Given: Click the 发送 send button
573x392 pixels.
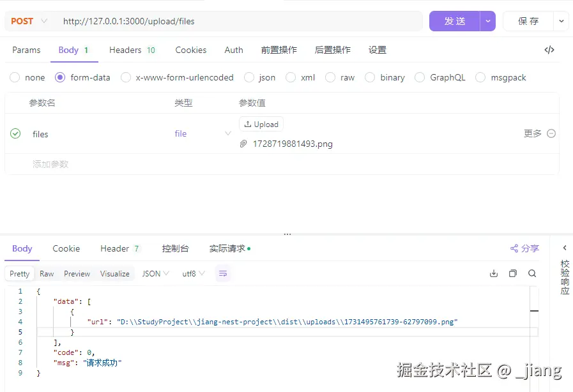Looking at the screenshot, I should pos(454,20).
